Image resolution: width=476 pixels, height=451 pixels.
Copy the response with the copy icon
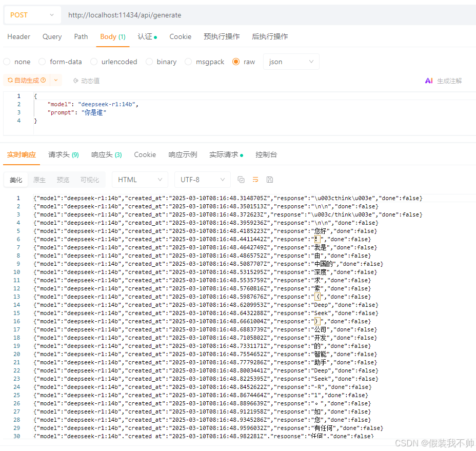point(241,180)
